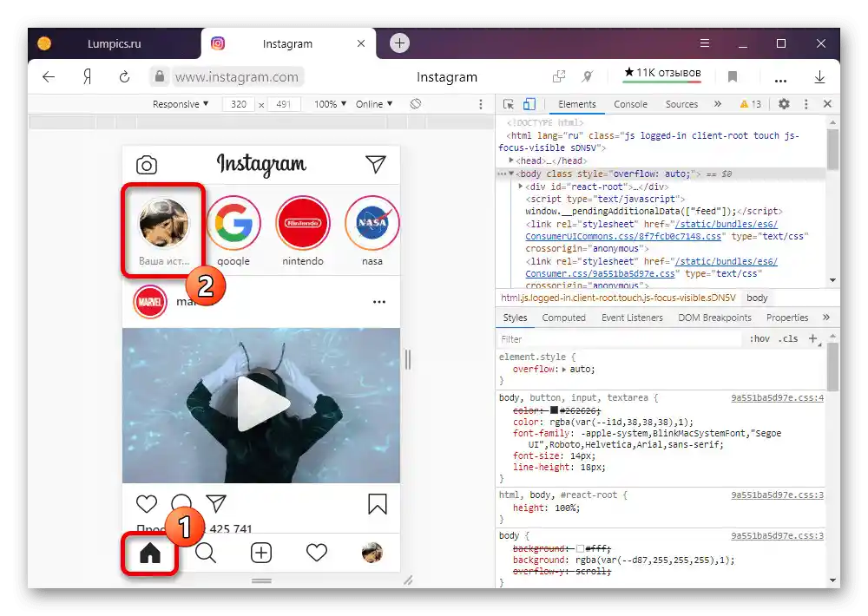
Task: Open DevTools settings gear
Action: coord(784,103)
